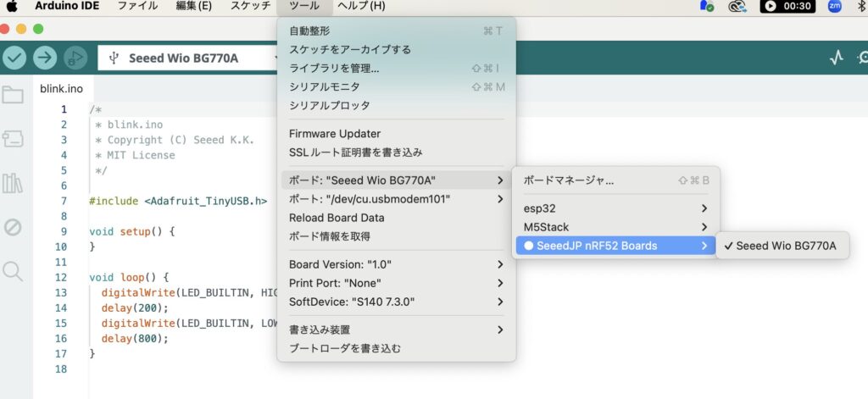
Task: Select Reload Board Data
Action: pyautogui.click(x=397, y=218)
